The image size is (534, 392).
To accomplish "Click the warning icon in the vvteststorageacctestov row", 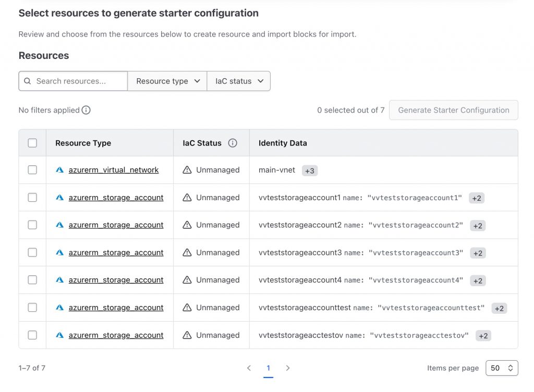I will coord(187,335).
